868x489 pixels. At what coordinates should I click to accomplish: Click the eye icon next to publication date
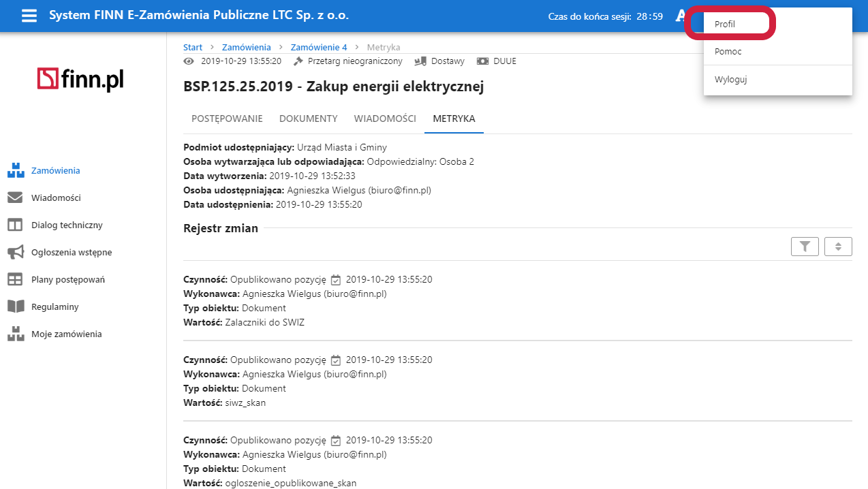click(189, 61)
